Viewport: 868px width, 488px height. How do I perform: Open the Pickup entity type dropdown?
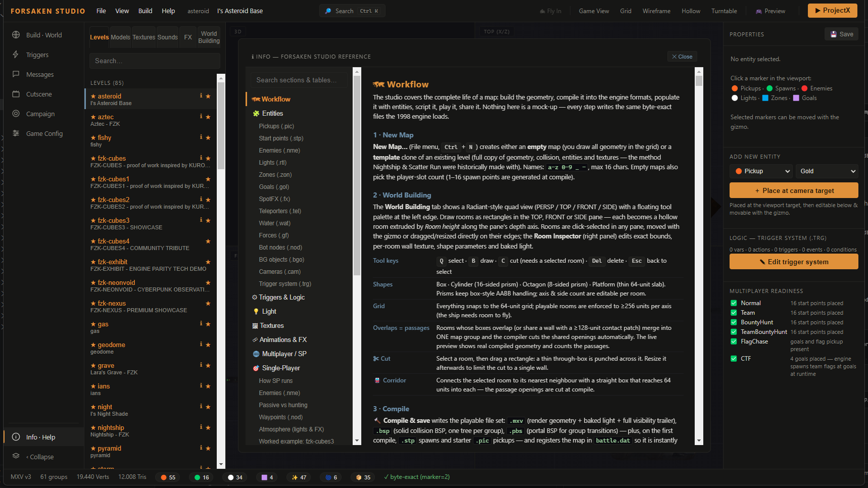point(761,171)
